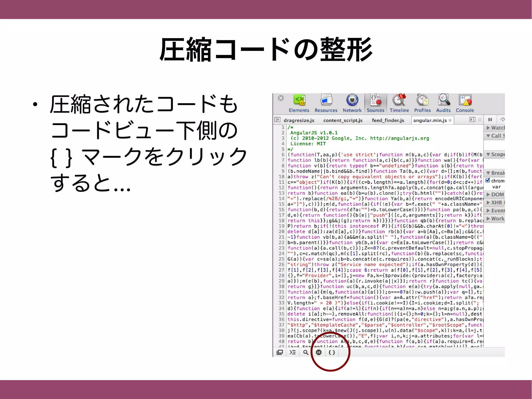
Task: Open the Timeline panel
Action: 399,103
